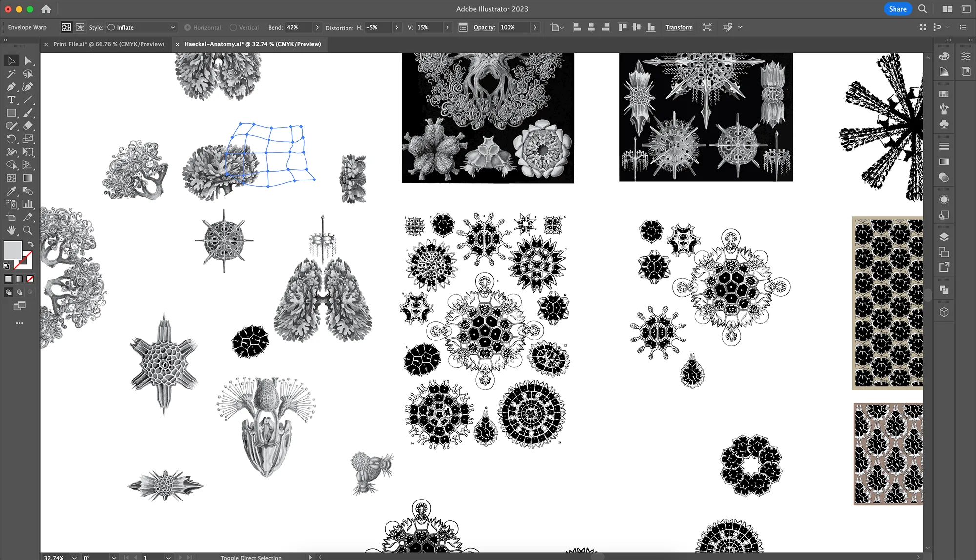Open the zoom level dropdown

click(74, 557)
